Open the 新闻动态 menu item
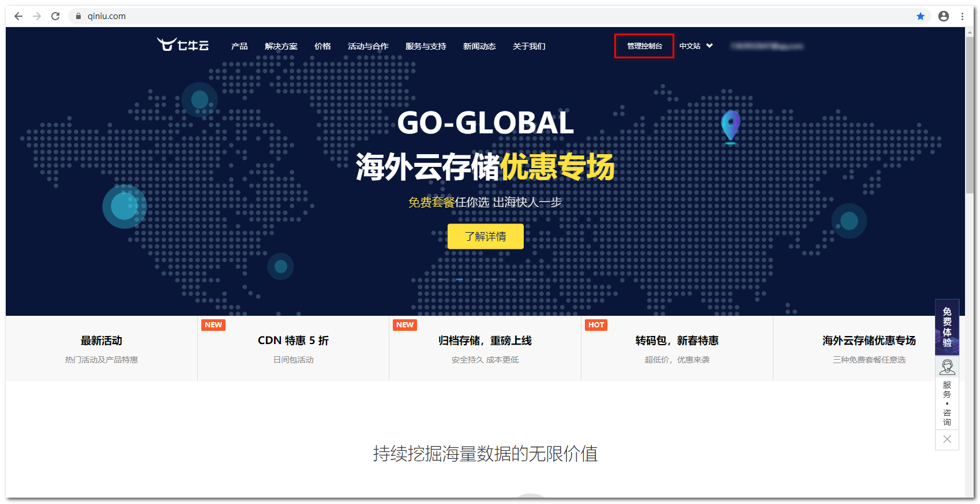This screenshot has height=504, width=980. tap(479, 46)
